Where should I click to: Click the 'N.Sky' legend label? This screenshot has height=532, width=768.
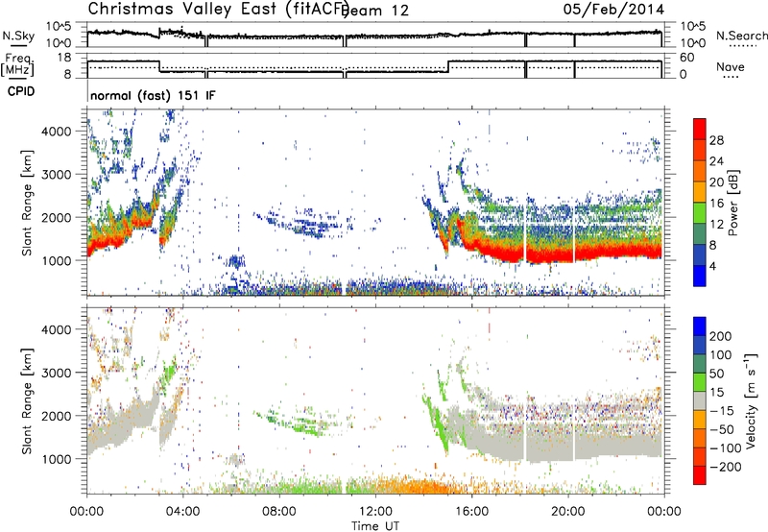(x=18, y=36)
